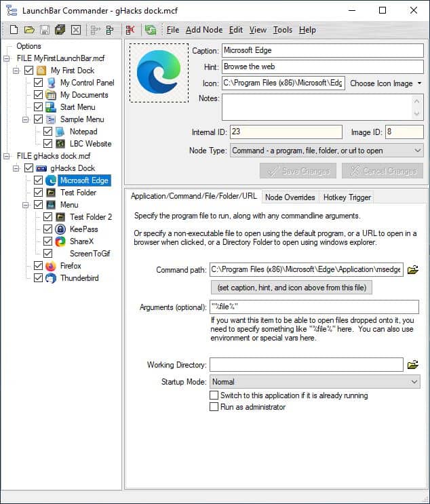Screen dimensions: 430x504
Task: Toggle the Thunderbird node checkbox
Action: [38, 278]
